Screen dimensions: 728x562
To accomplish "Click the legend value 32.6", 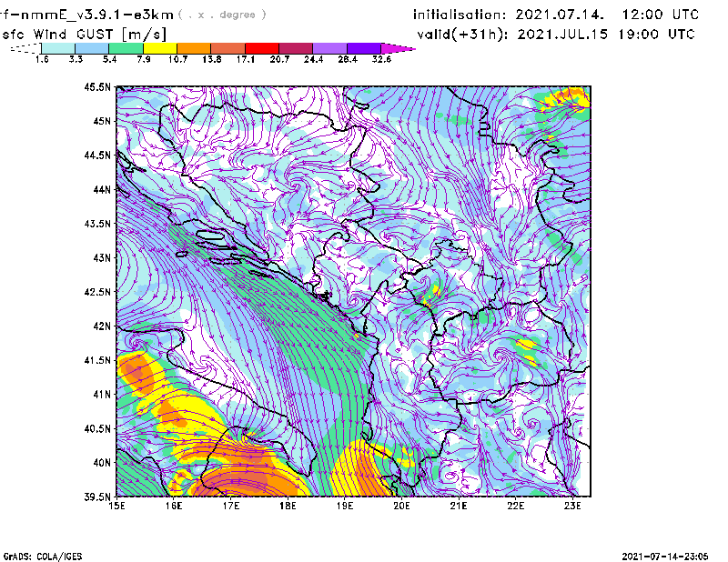I will click(381, 59).
